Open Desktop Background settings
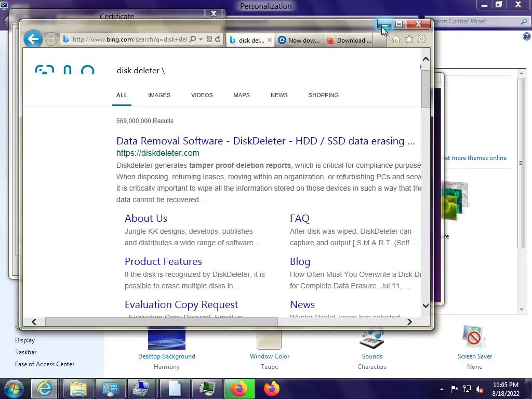 (x=167, y=356)
